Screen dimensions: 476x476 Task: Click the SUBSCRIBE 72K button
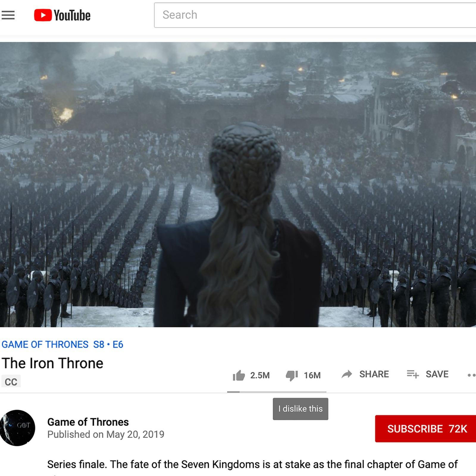(x=425, y=429)
